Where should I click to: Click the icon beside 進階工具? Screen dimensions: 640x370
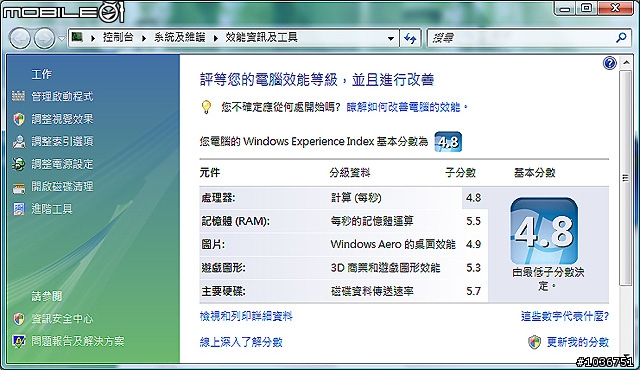point(19,209)
